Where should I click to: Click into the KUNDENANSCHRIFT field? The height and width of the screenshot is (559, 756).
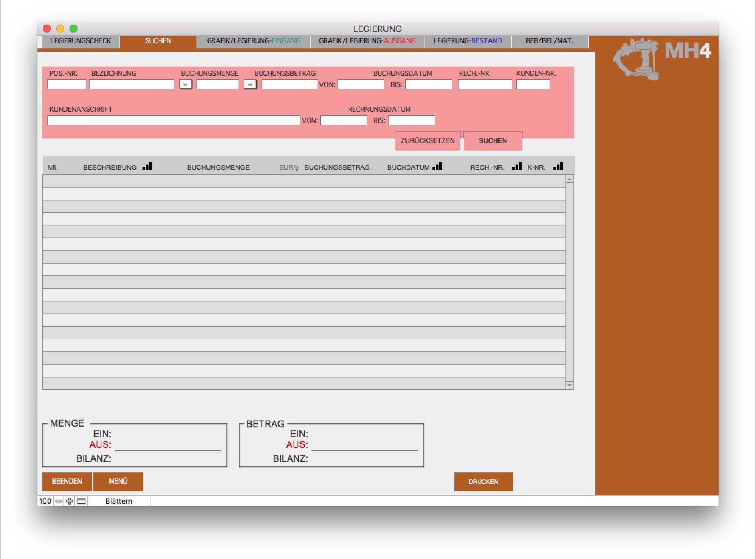click(x=173, y=120)
